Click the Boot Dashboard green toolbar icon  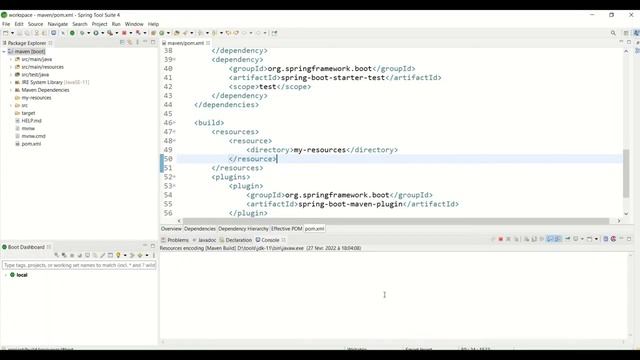pos(72,33)
